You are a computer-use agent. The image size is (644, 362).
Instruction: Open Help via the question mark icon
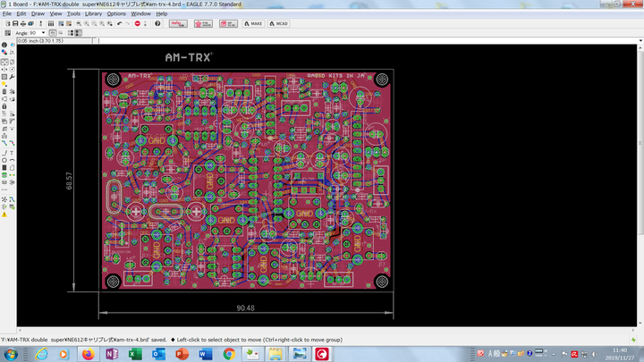coord(157,23)
